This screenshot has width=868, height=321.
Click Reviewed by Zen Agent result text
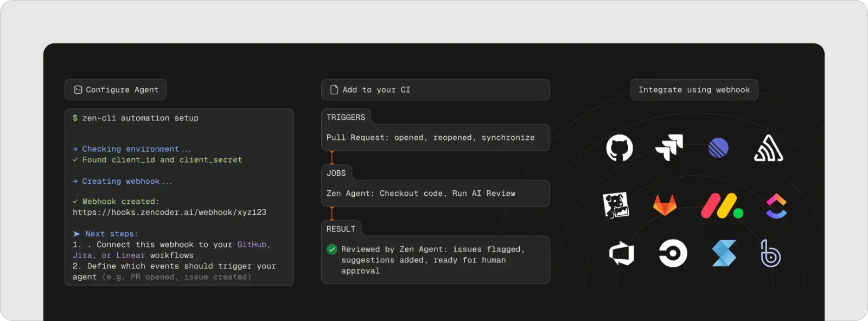433,260
